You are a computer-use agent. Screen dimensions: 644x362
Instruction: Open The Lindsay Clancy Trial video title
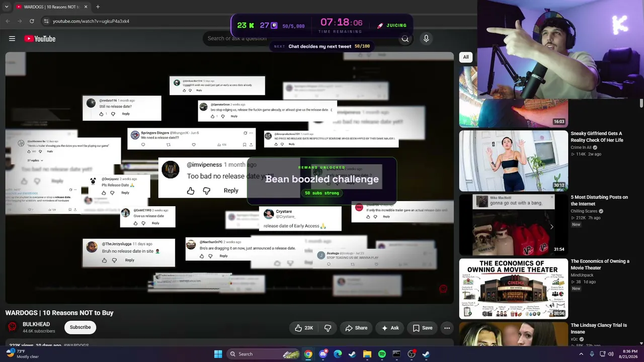[x=599, y=328]
